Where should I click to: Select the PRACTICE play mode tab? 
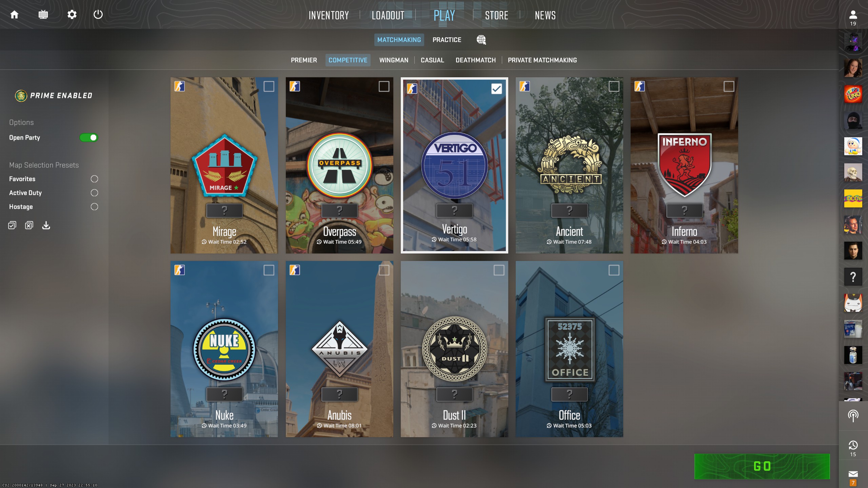tap(447, 39)
